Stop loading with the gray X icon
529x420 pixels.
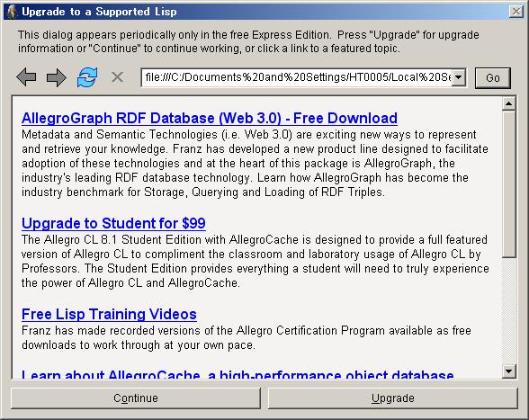[117, 77]
